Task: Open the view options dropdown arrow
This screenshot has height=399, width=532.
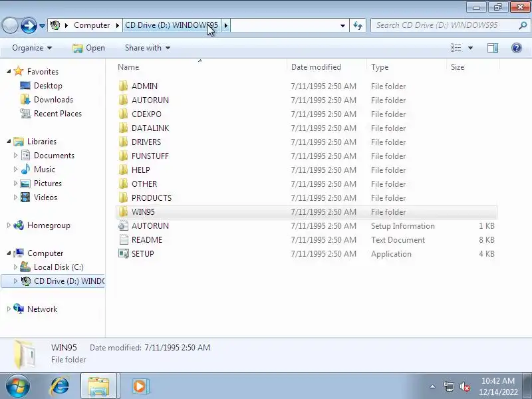Action: (x=470, y=48)
